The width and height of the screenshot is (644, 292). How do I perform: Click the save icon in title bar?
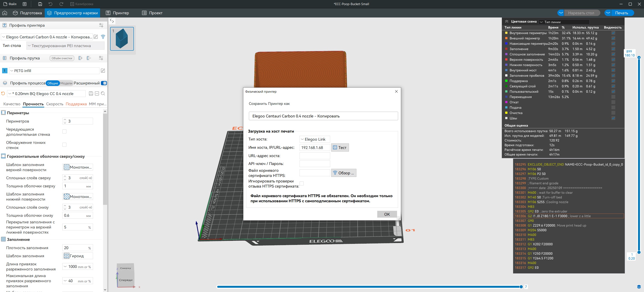coord(40,4)
